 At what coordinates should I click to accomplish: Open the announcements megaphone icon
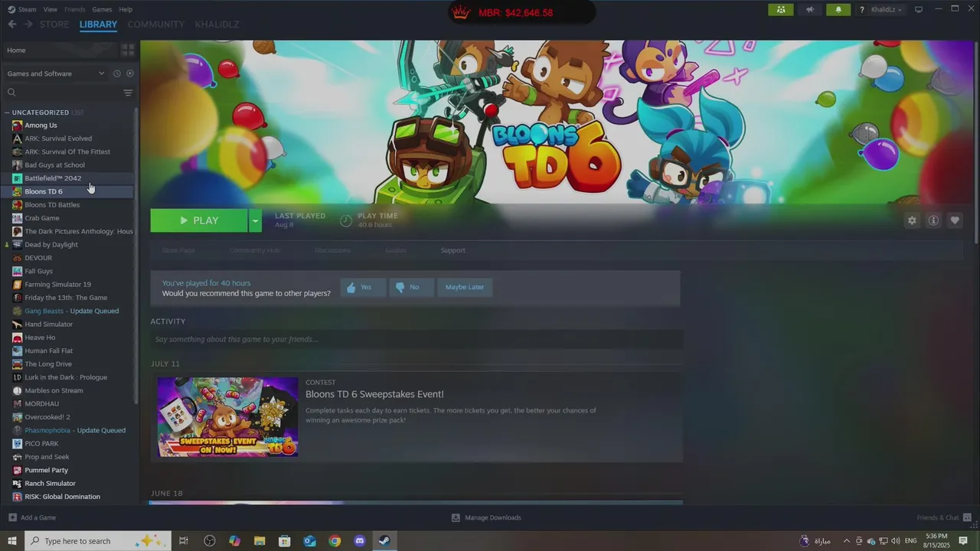(809, 9)
